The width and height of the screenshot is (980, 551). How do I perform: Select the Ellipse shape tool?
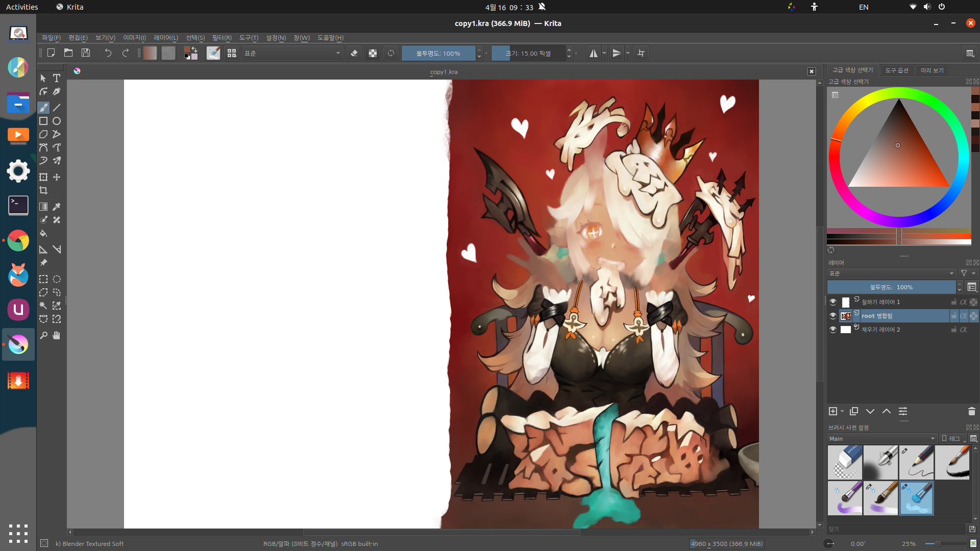[x=57, y=121]
